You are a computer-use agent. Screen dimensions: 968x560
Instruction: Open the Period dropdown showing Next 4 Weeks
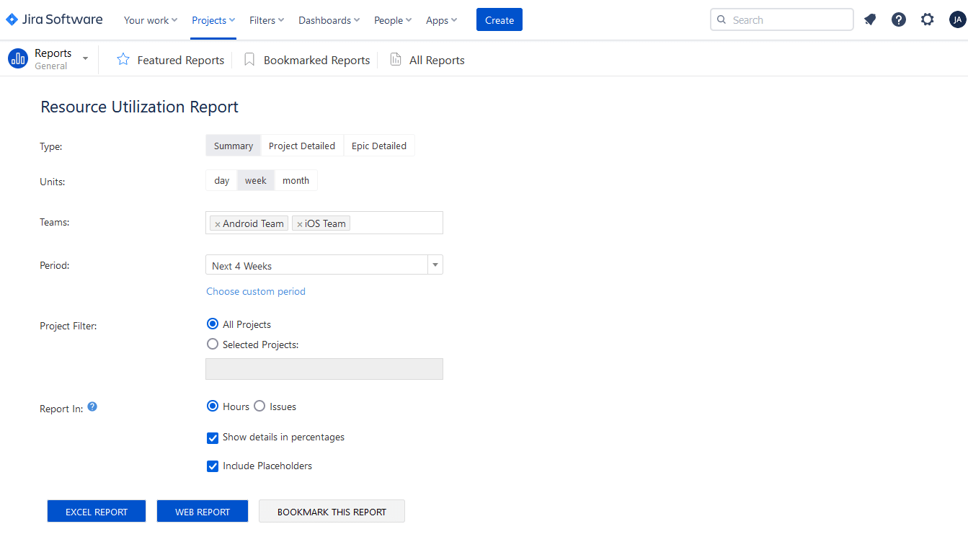click(x=435, y=265)
